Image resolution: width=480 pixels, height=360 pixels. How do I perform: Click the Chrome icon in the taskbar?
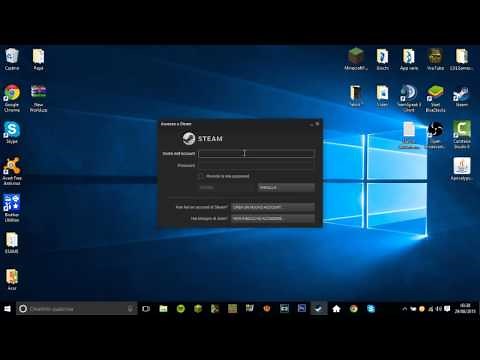pyautogui.click(x=354, y=309)
